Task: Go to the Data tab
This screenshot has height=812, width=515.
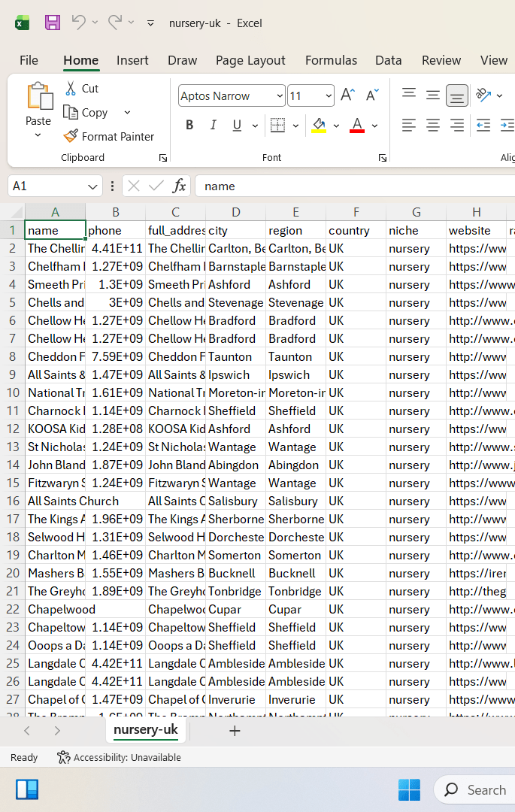Action: (x=389, y=60)
